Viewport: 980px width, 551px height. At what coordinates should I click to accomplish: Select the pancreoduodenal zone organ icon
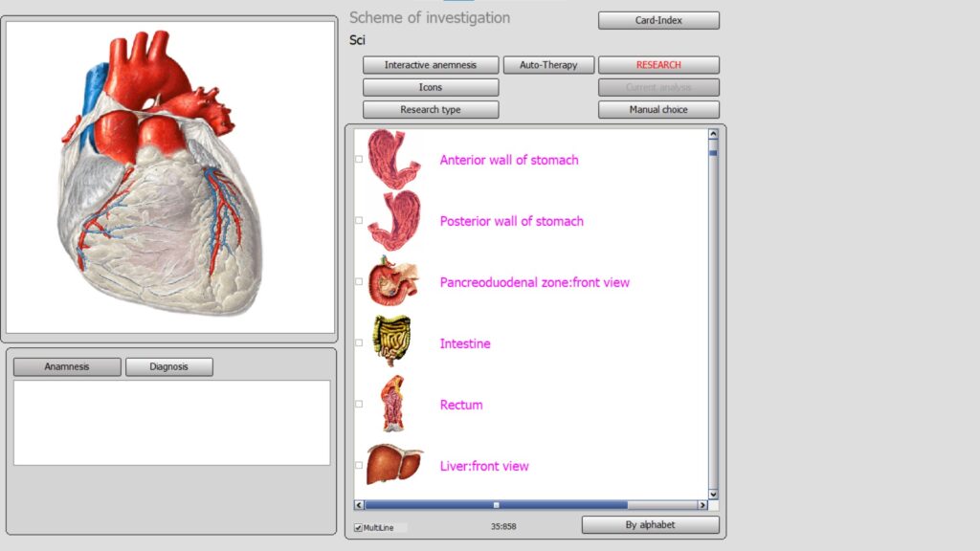click(393, 281)
